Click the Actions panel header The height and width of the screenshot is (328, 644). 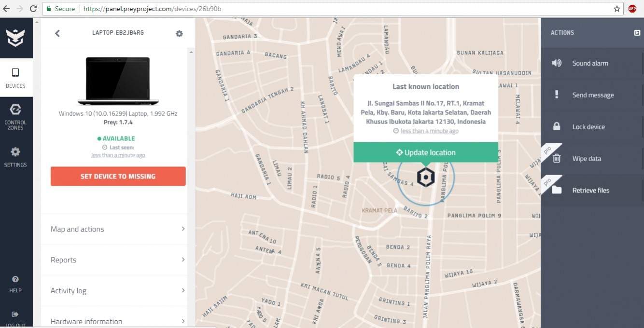pyautogui.click(x=592, y=33)
